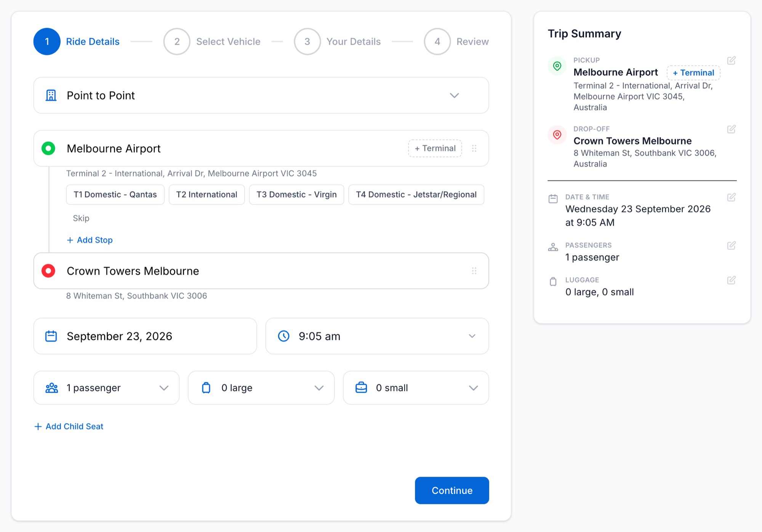
Task: Click the green pickup location marker
Action: point(48,148)
